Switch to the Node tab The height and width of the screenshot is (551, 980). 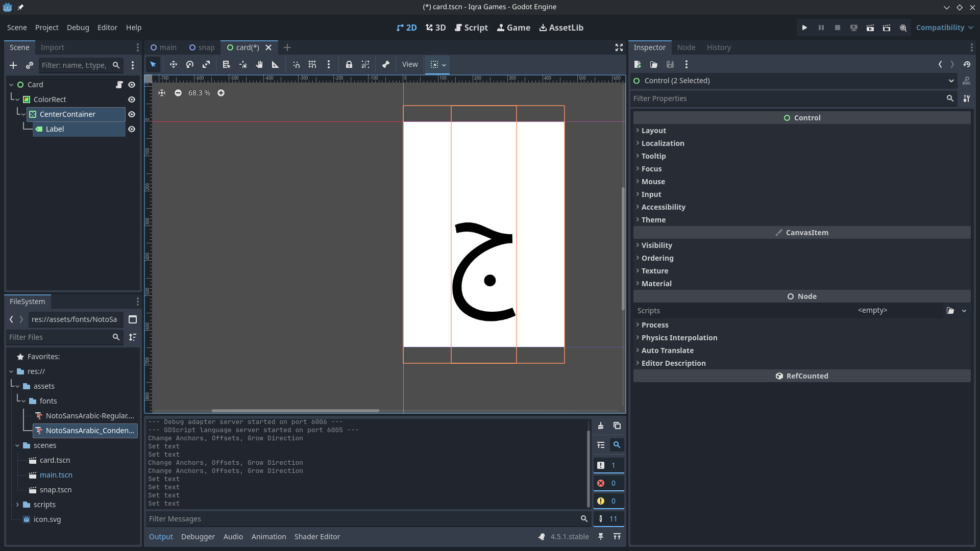point(686,47)
